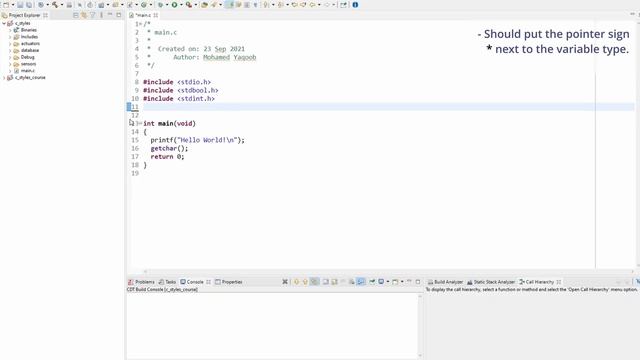Expand the c_styles_course project
Image resolution: width=640 pixels, height=360 pixels.
[x=4, y=78]
